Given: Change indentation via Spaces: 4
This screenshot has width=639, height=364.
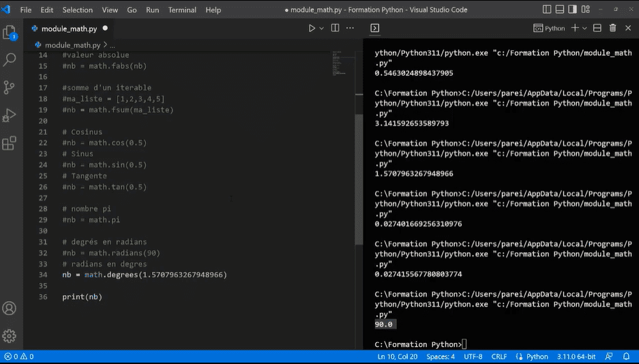Looking at the screenshot, I should pos(441,357).
